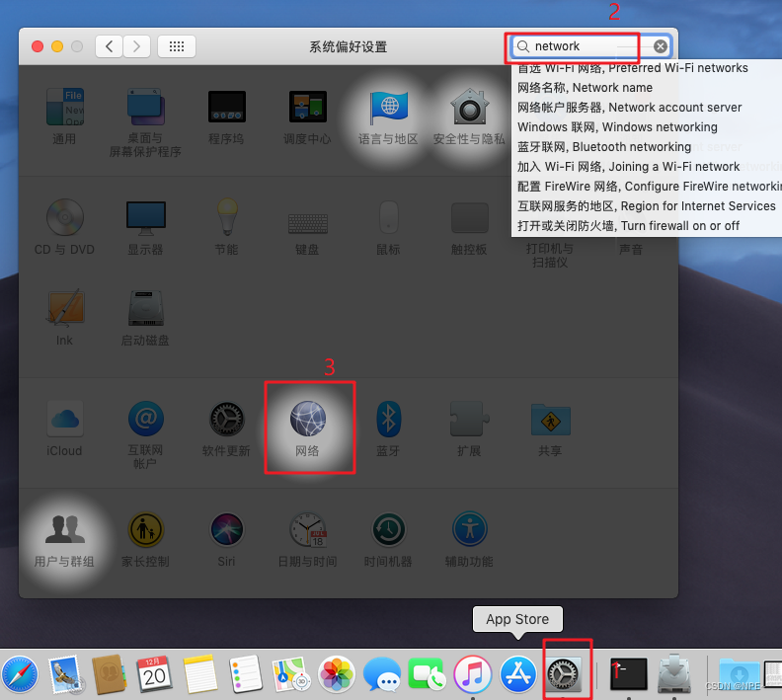
Task: Select suggestion Windows networking
Action: pos(617,127)
